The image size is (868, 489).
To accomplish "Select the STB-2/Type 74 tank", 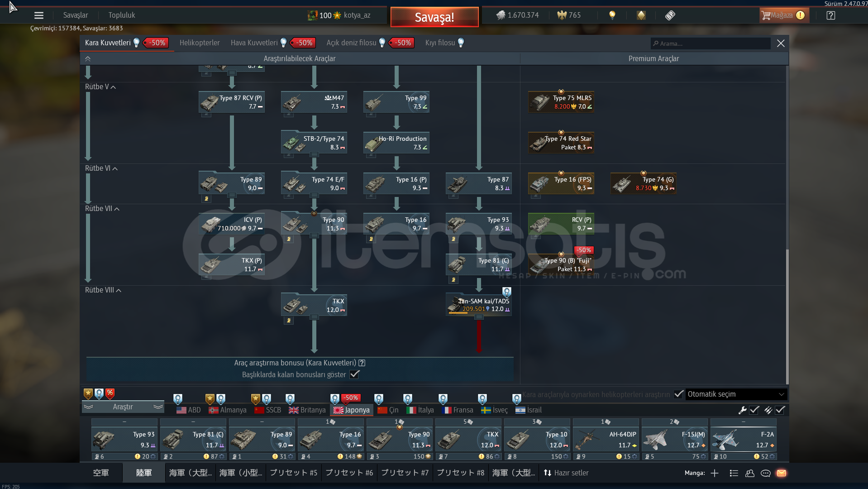I will [x=314, y=143].
